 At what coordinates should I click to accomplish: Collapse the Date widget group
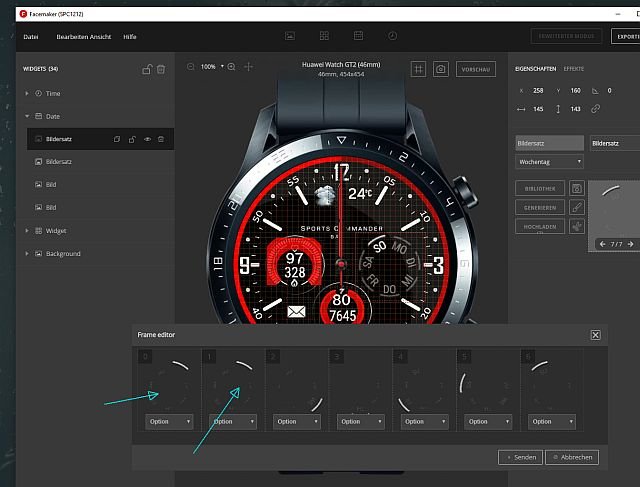point(27,116)
